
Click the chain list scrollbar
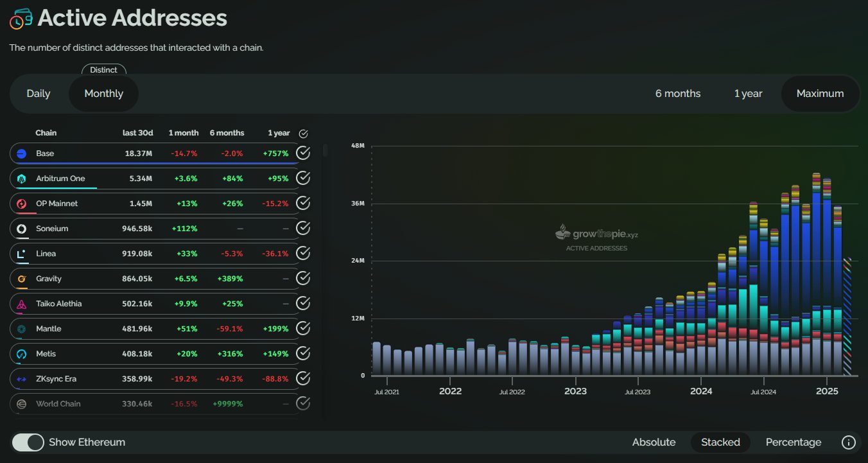click(325, 150)
